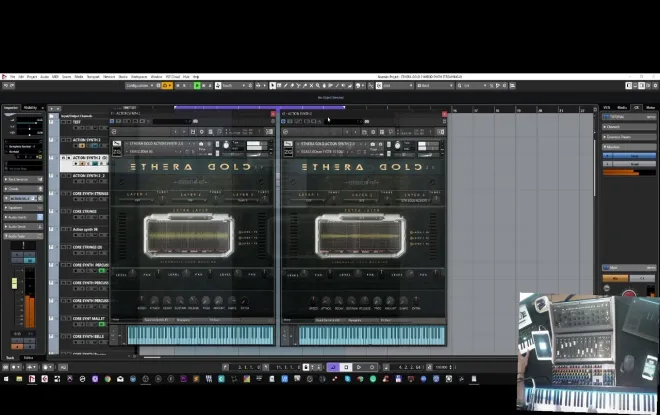The width and height of the screenshot is (660, 415).
Task: Click the Redo arrow in Cubase toolbar
Action: coord(12,85)
